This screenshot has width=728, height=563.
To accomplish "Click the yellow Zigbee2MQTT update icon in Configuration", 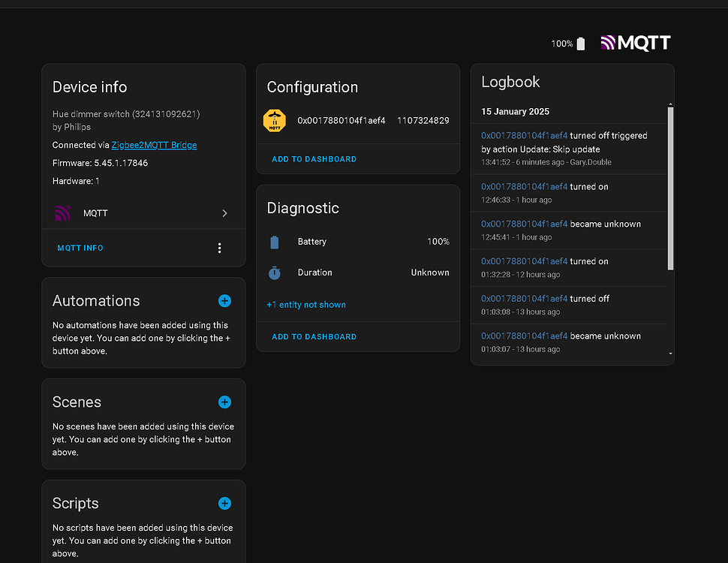I will 275,121.
